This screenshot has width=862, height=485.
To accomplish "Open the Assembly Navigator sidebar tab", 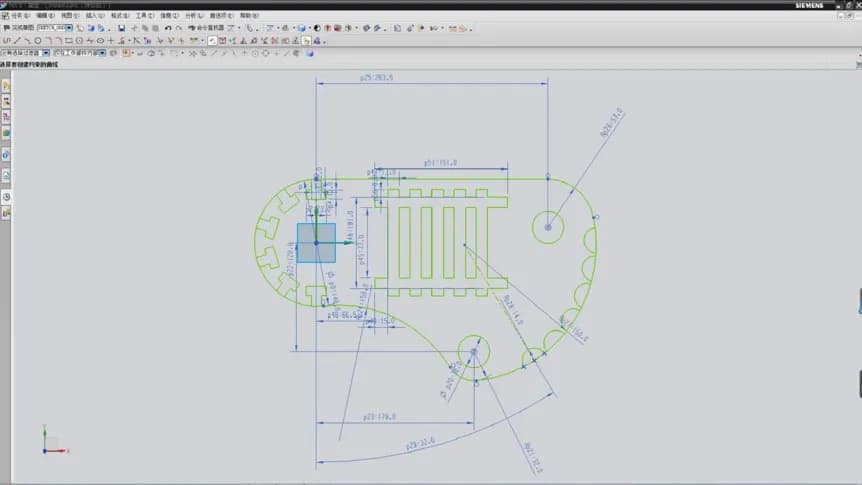I will click(x=6, y=85).
